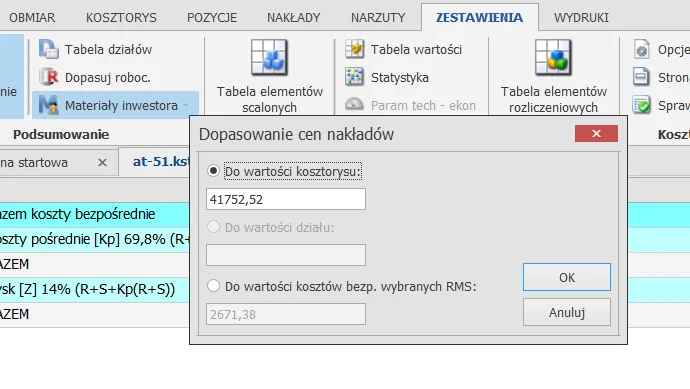Screen dimensions: 690x389
Task: Open Tabela elementów rozliczeniowych icon
Action: (x=553, y=58)
